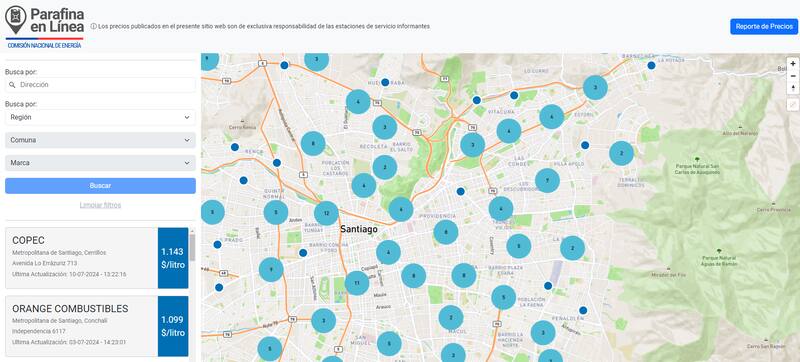Viewport: 800px width, 362px height.
Task: Open the Marca dropdown
Action: coord(101,163)
